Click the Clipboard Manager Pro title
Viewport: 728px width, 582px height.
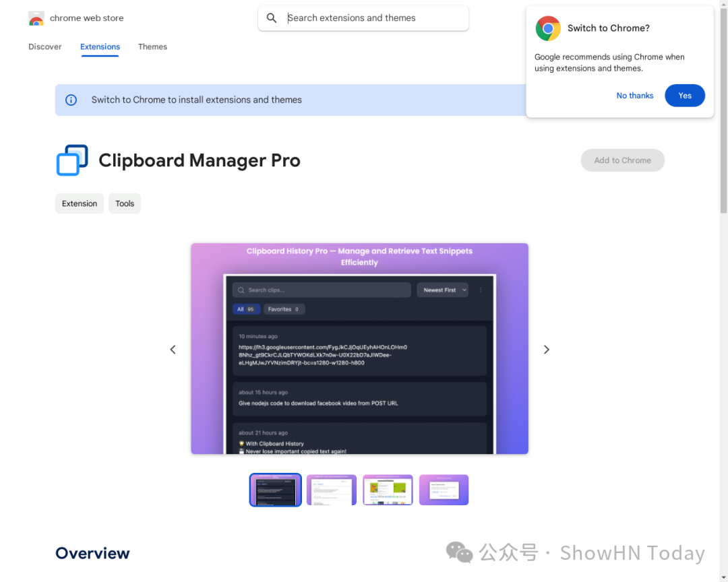tap(199, 160)
